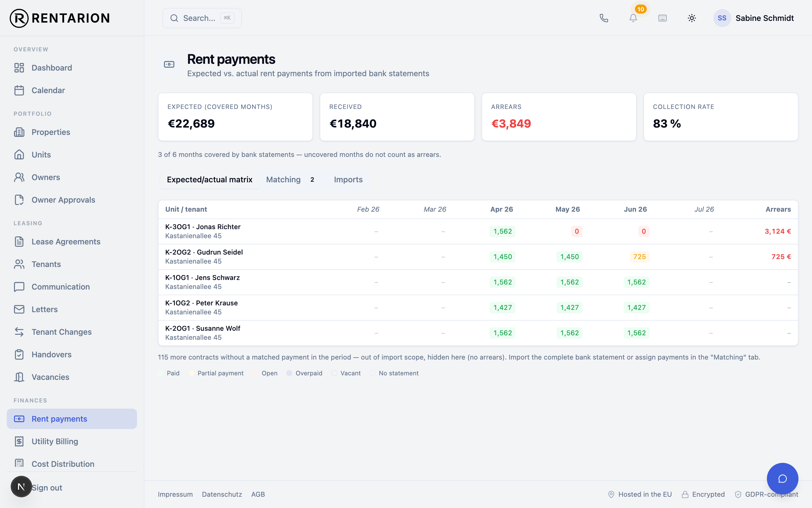Select row K-3OG1 · Jonas Richter
Viewport: 812px width, 508px height.
[478, 231]
